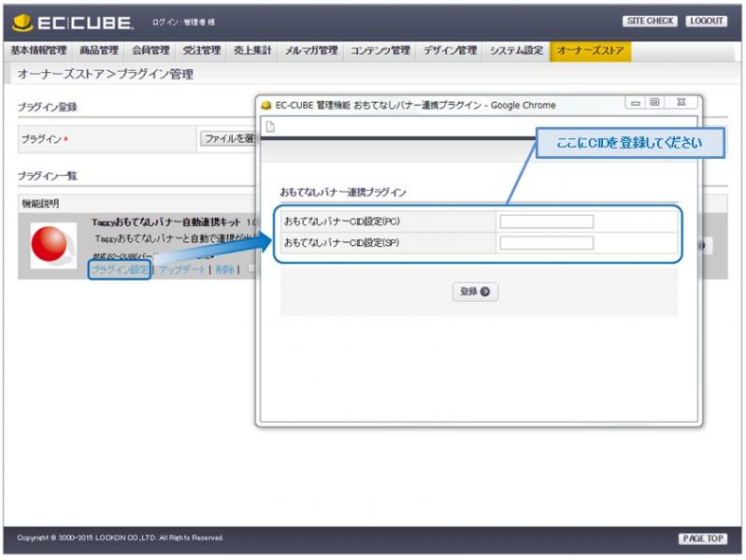Open the デザイン管理 menu
Viewport: 746px width, 560px height.
[450, 50]
